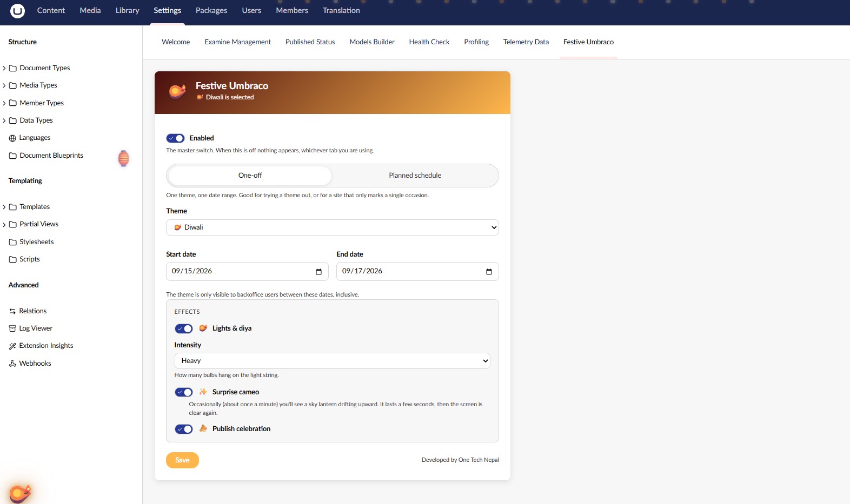Expand the Media Types tree node
Image resolution: width=850 pixels, height=504 pixels.
click(x=4, y=85)
